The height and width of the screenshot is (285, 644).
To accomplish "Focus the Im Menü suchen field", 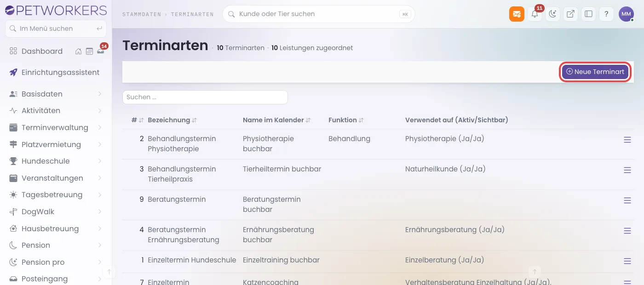I will pos(56,28).
